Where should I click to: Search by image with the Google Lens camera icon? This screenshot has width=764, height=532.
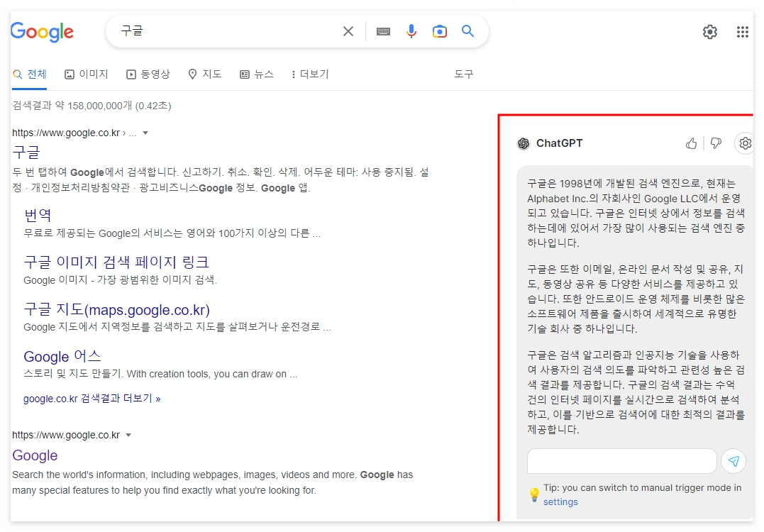440,31
